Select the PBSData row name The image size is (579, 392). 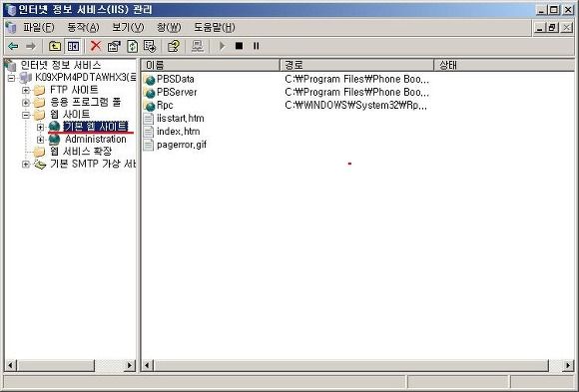(176, 80)
